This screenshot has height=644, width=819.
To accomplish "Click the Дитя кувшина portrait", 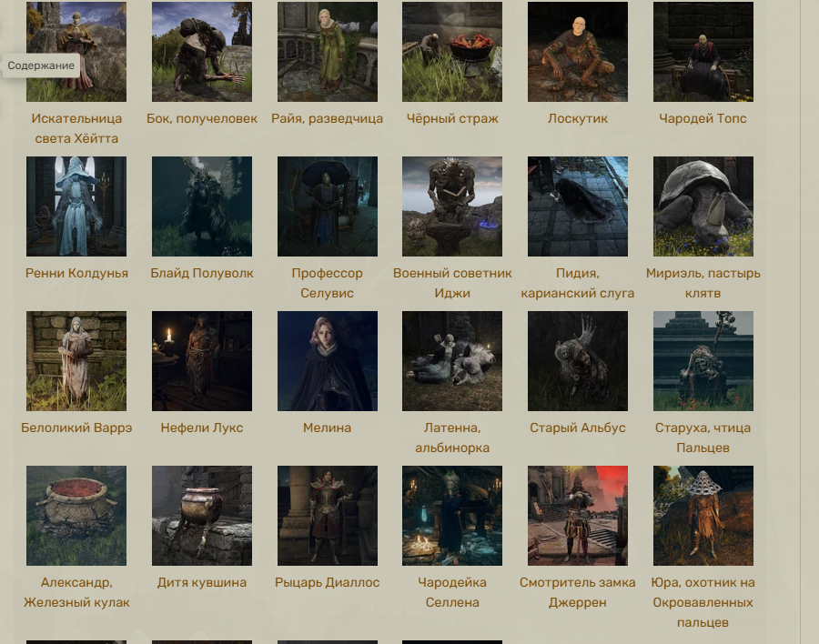I will click(x=202, y=516).
